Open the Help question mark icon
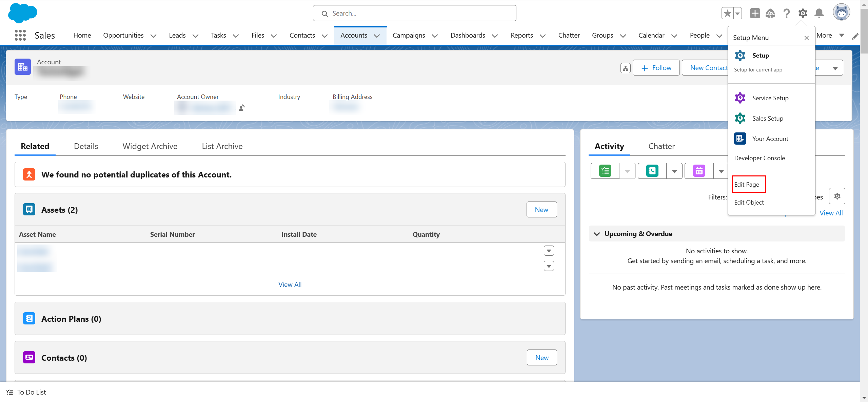Screen dimensions: 868x402 click(787, 13)
